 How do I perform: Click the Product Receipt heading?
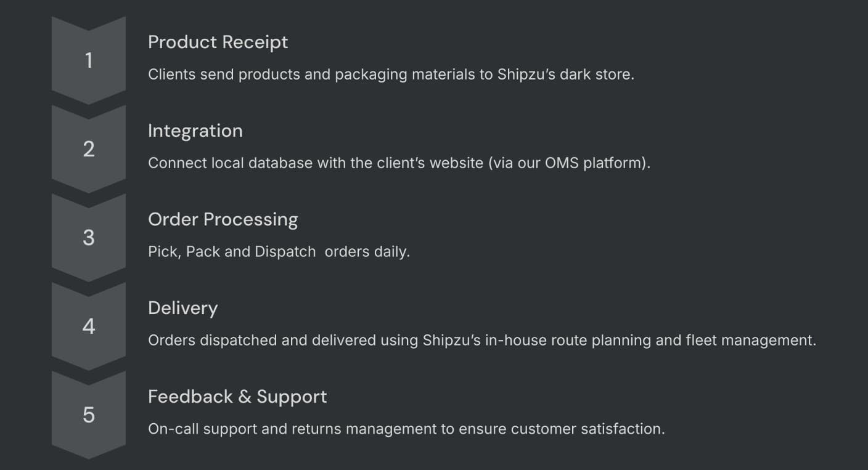pyautogui.click(x=218, y=43)
